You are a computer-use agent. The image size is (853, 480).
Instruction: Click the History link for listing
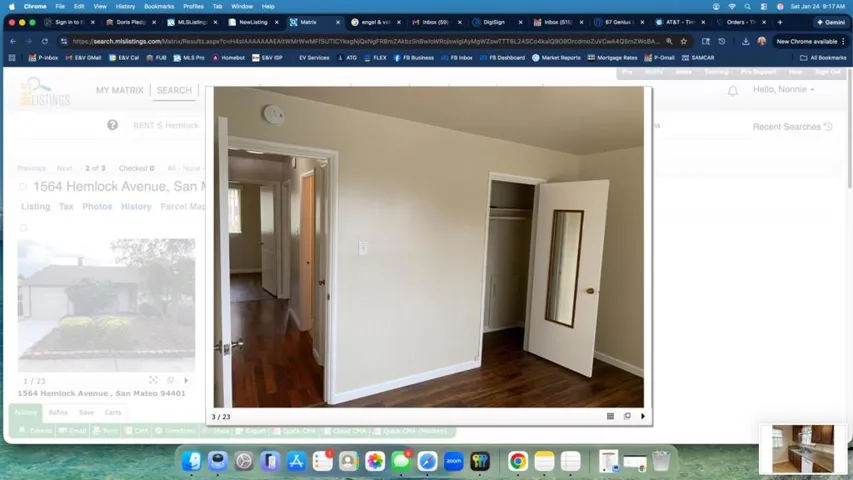pyautogui.click(x=136, y=207)
